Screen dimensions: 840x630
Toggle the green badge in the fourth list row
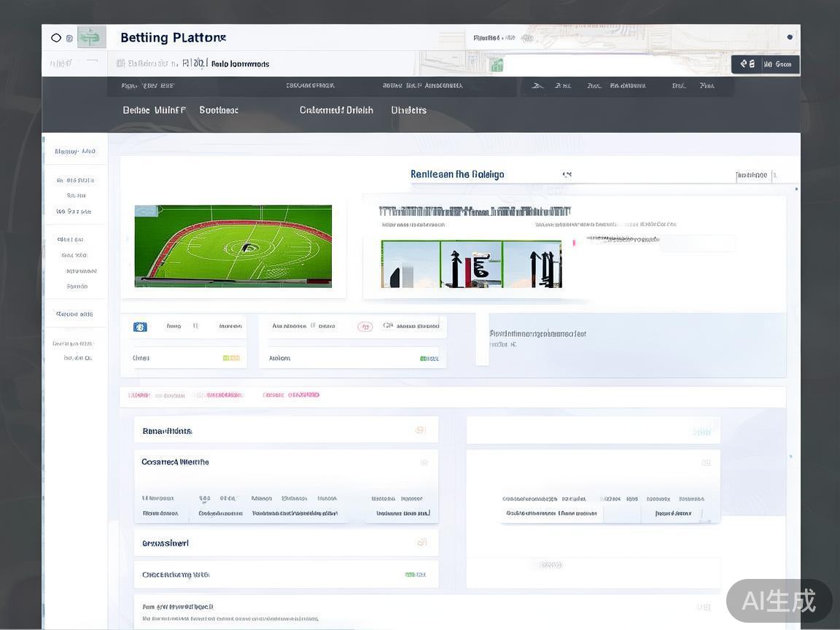click(415, 575)
